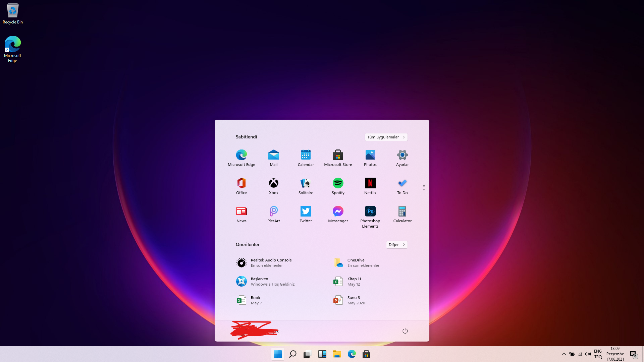Launch Photoshop Elements from pinned apps

[x=370, y=212]
